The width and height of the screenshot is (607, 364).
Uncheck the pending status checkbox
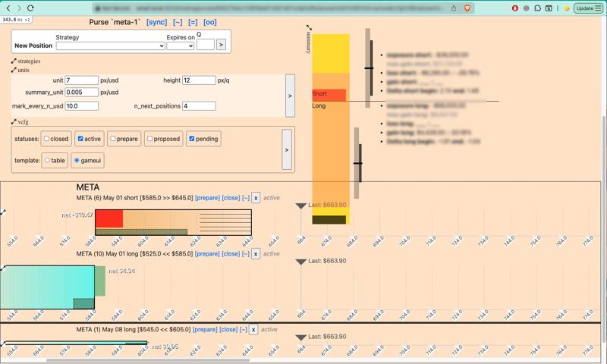click(192, 139)
